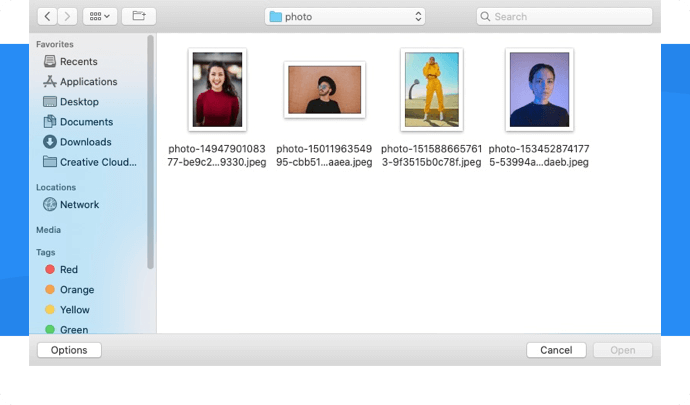Filter by the Green tag

[x=66, y=330]
